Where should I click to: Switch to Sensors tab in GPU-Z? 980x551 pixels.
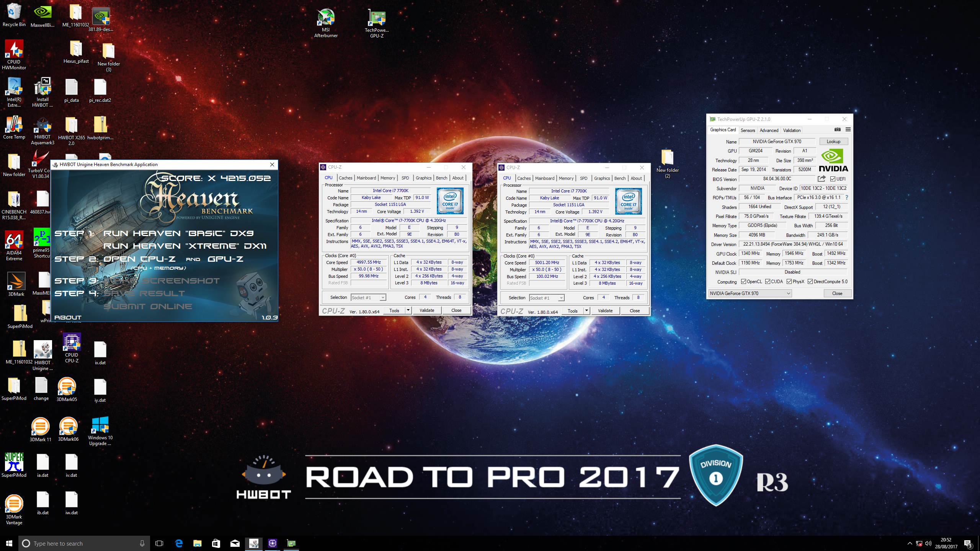748,130
